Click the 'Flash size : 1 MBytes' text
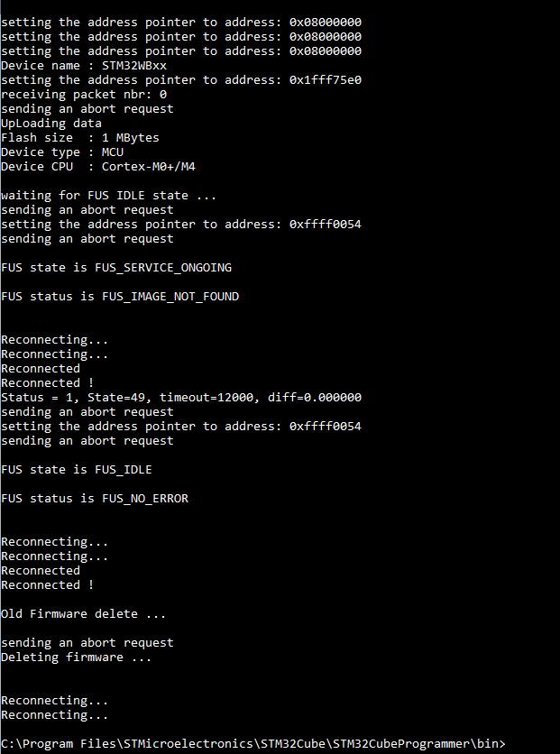 [79, 137]
